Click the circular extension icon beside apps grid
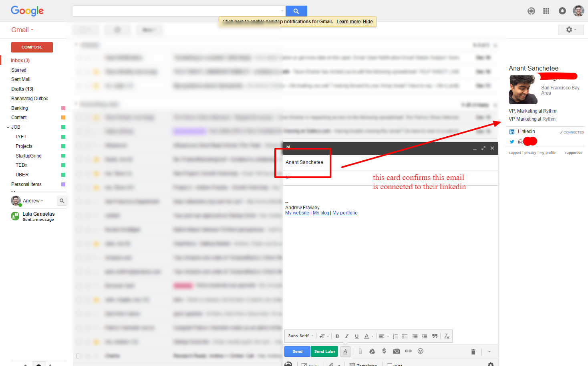 (x=531, y=11)
